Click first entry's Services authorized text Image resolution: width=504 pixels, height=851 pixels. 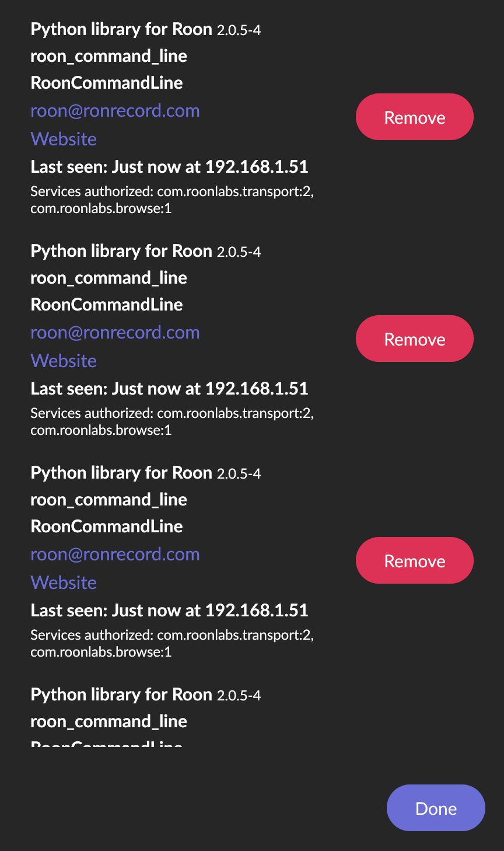point(171,200)
